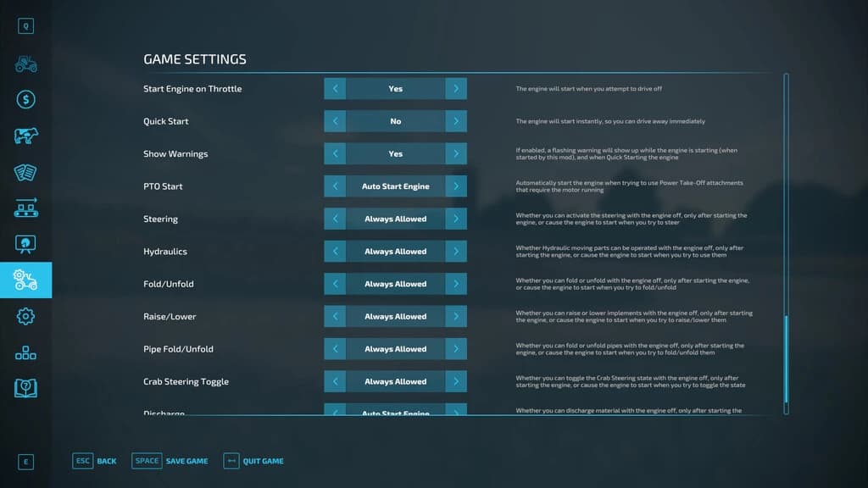The height and width of the screenshot is (488, 868).
Task: Click the Hydraulics setting label
Action: click(x=165, y=251)
